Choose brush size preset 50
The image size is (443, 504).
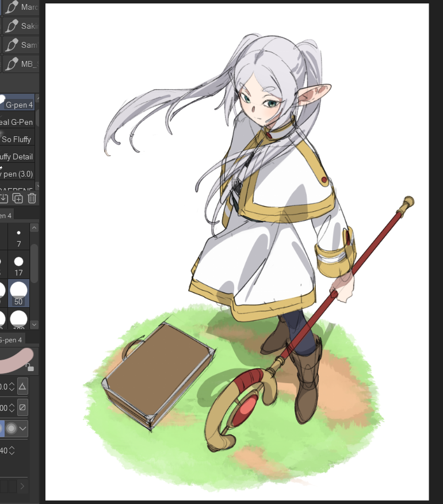point(18,293)
